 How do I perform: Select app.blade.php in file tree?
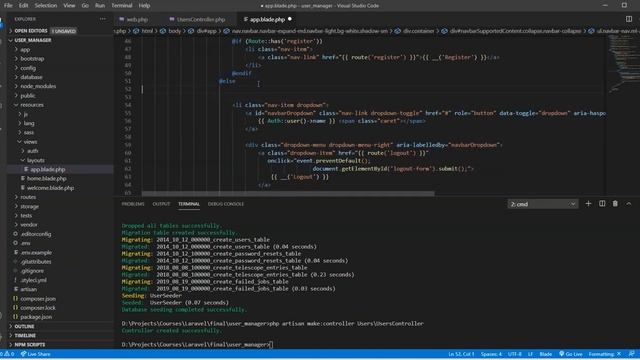[x=47, y=169]
